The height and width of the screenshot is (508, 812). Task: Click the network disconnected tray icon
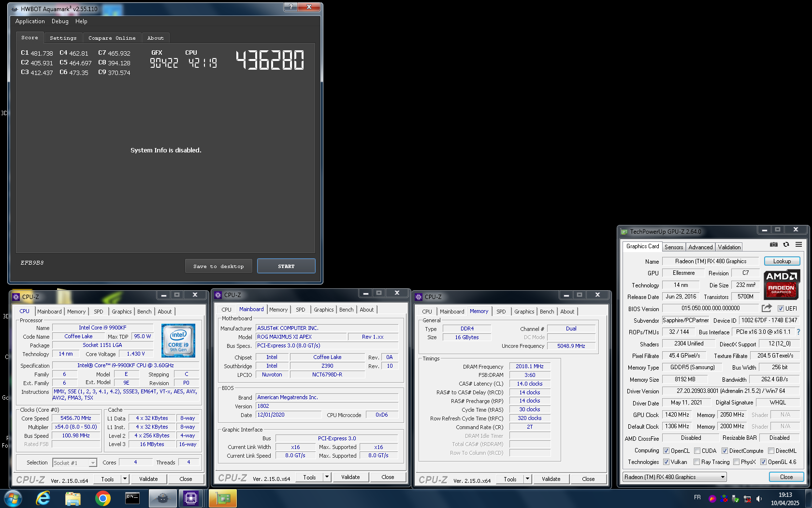[x=747, y=498]
